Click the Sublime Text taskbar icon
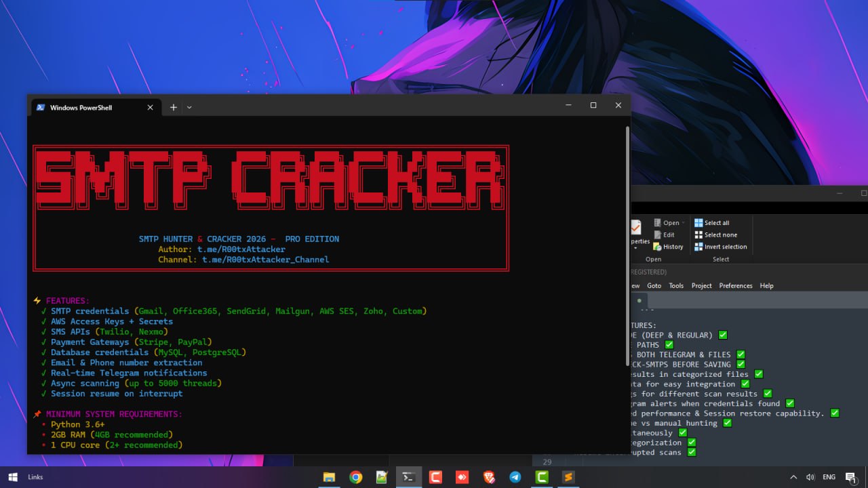Viewport: 868px width, 488px height. click(568, 477)
